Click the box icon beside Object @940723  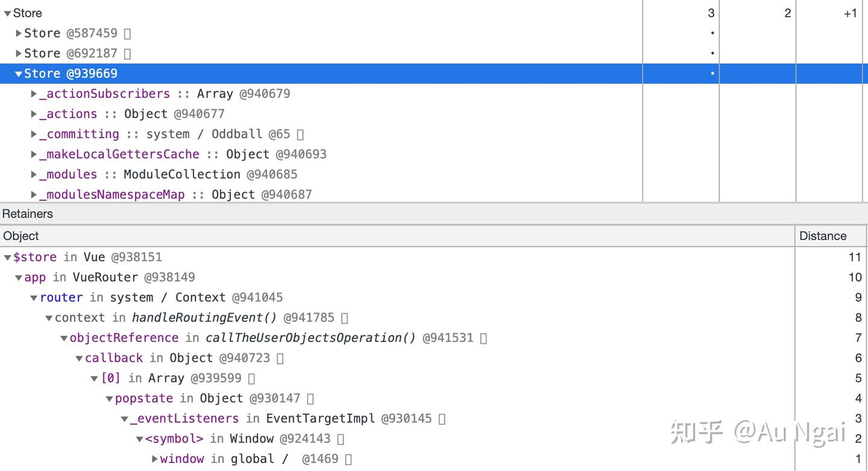[x=280, y=358]
